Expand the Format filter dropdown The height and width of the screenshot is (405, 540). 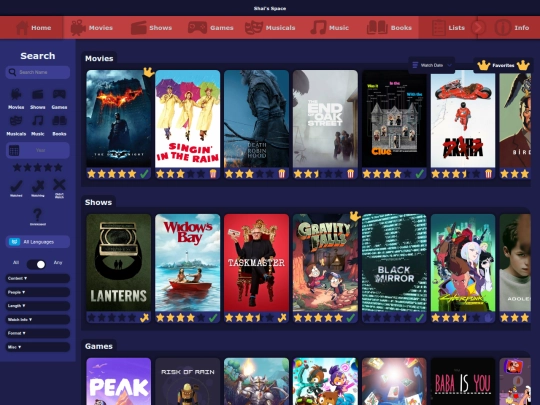(38, 333)
